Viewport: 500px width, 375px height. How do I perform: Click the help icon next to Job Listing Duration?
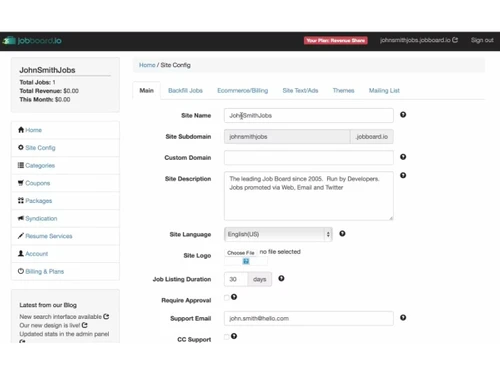281,278
